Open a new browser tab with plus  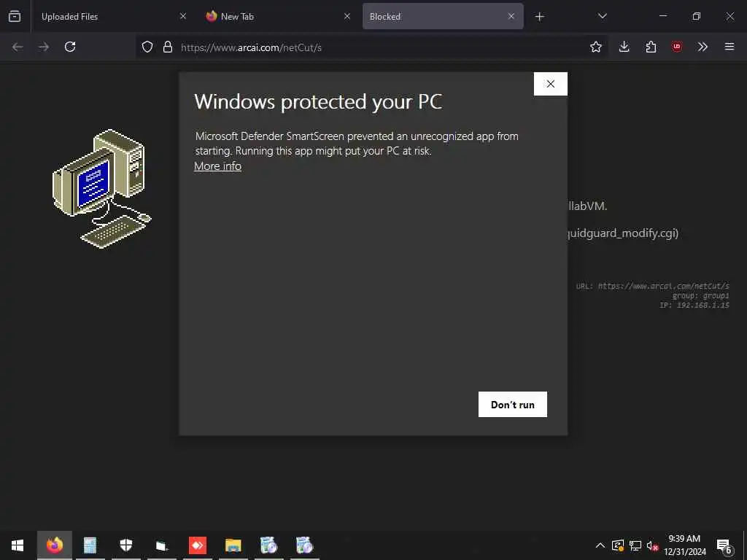coord(539,17)
